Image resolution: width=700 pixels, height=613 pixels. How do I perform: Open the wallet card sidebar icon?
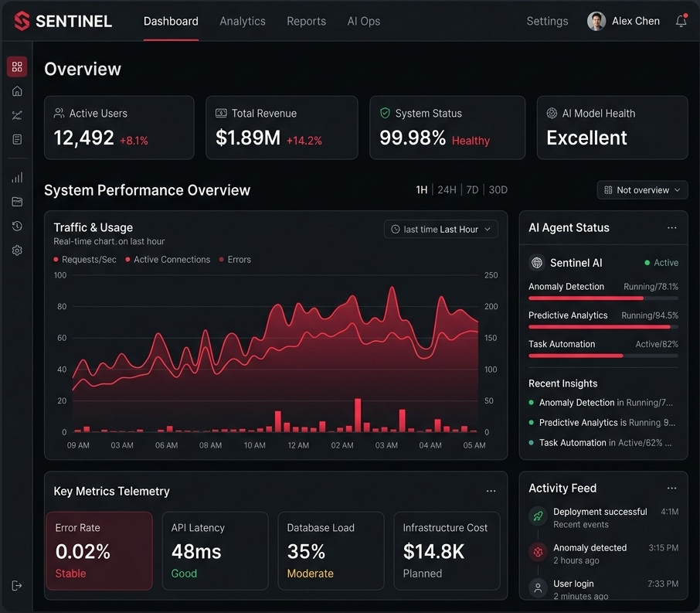(x=17, y=202)
